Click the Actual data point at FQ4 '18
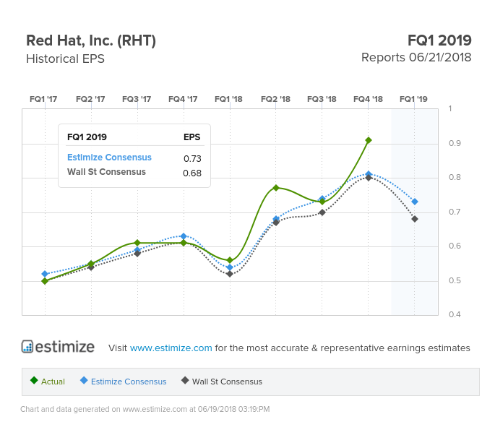The height and width of the screenshot is (448, 495). pyautogui.click(x=369, y=140)
